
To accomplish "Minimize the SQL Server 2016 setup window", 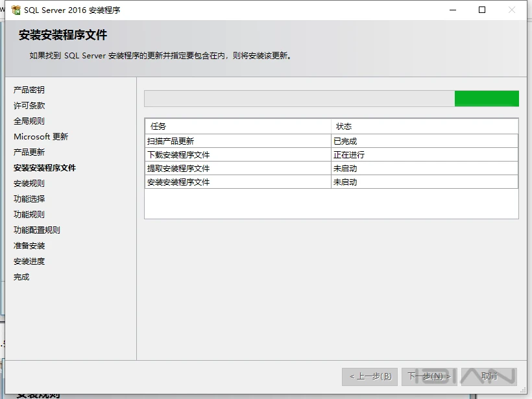I will point(453,10).
